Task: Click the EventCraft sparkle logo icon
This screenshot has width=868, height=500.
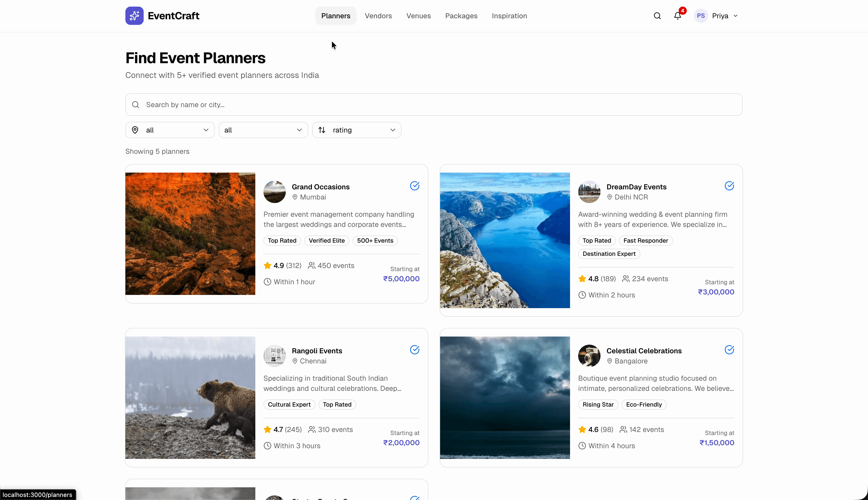Action: pos(135,15)
